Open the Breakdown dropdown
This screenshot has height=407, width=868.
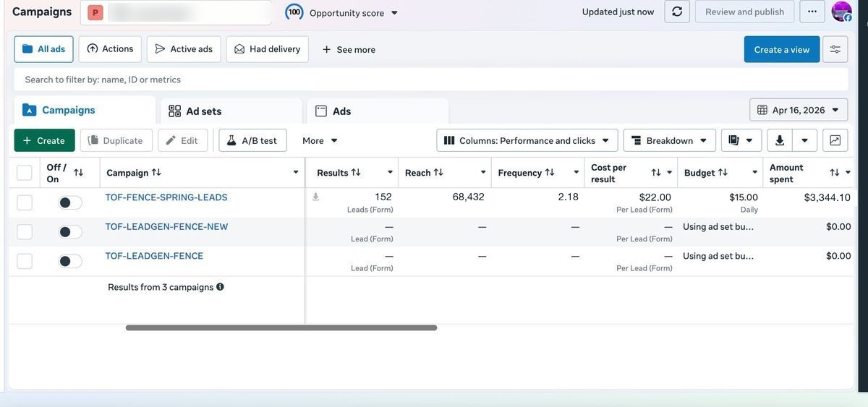pos(670,140)
